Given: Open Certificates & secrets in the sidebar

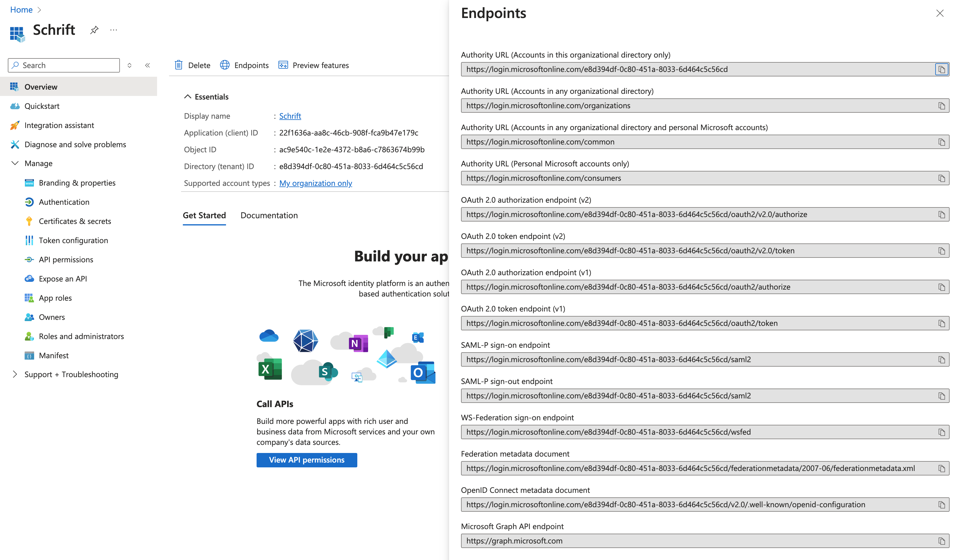Looking at the screenshot, I should 75,221.
